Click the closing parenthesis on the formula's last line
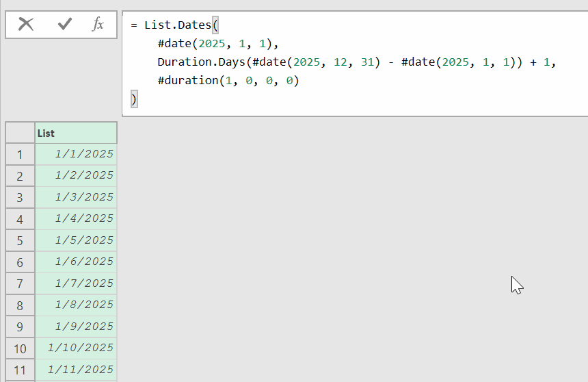This screenshot has height=382, width=588. click(x=134, y=99)
